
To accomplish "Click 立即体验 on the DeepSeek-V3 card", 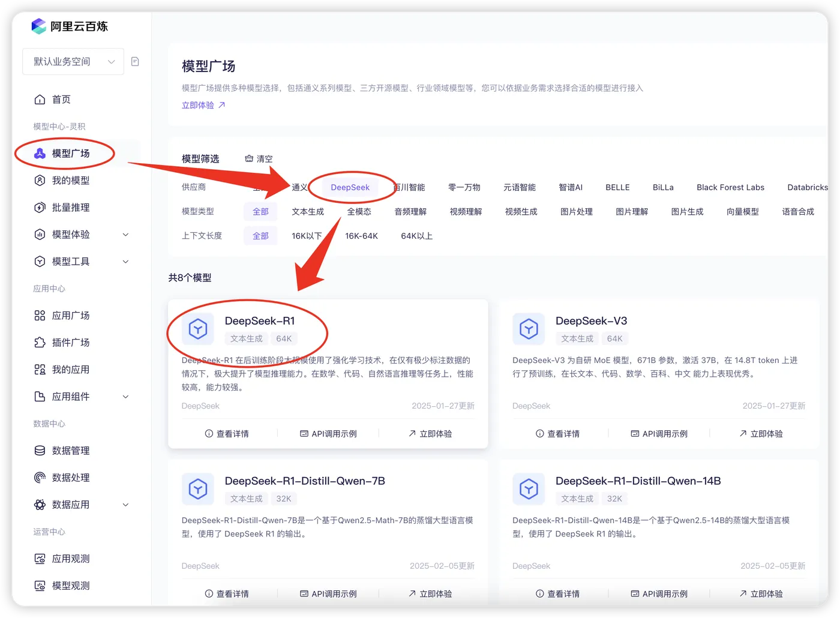I will [x=761, y=434].
